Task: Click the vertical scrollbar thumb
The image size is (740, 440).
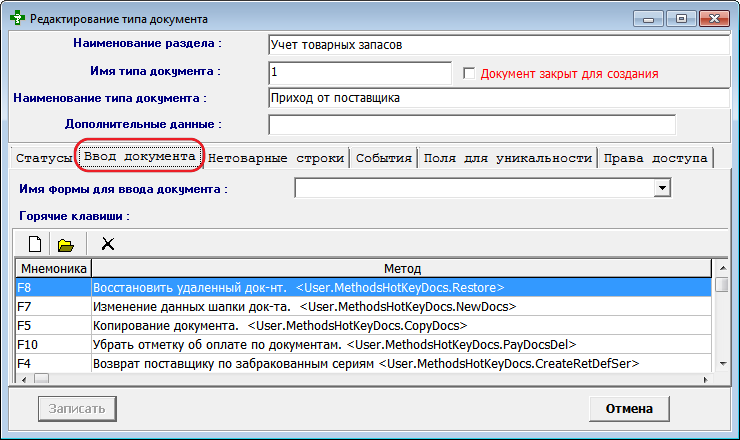Action: pyautogui.click(x=722, y=285)
